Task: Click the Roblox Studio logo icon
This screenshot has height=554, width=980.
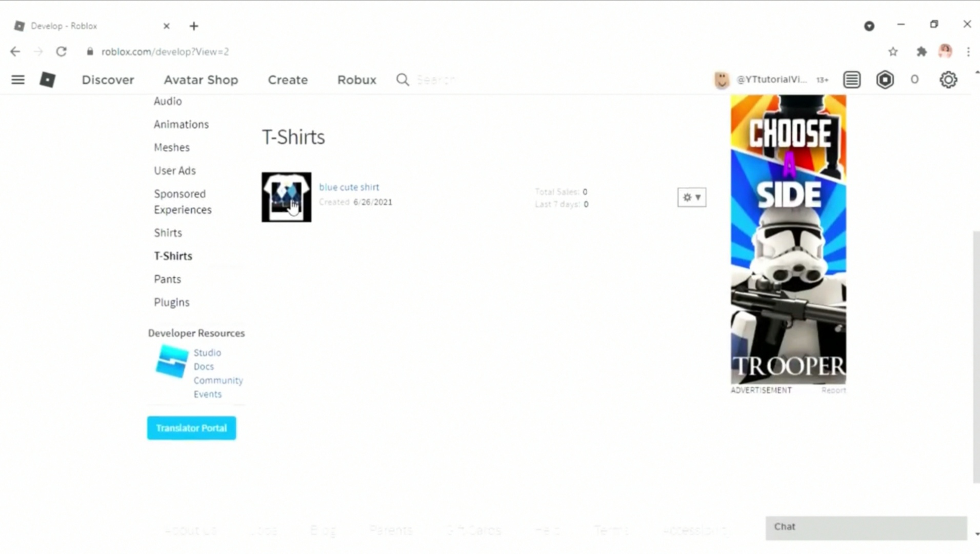Action: pos(172,361)
